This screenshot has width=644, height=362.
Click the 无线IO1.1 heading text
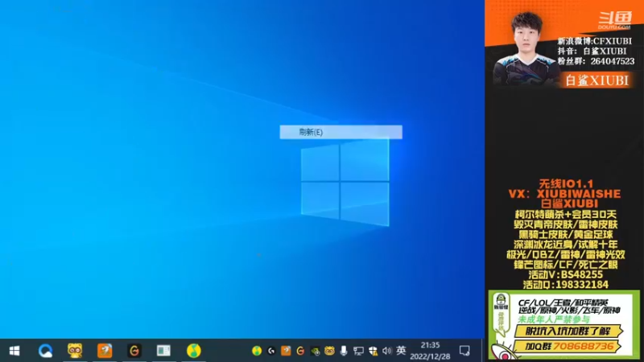[x=566, y=184]
